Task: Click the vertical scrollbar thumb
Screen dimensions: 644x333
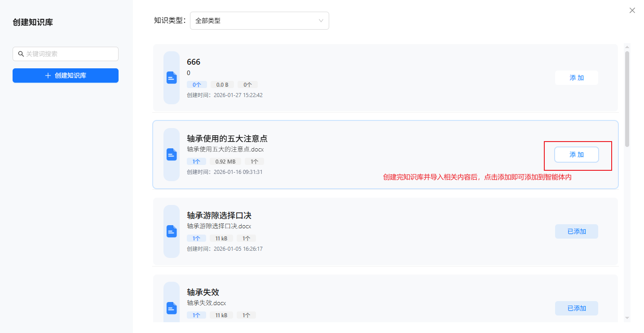Action: [627, 99]
